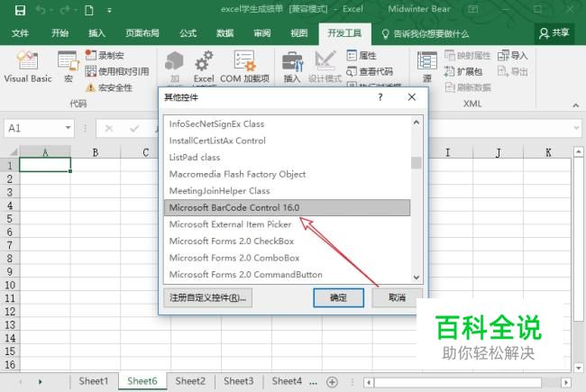Select Microsoft Forms 2.0 CommandButton
This screenshot has width=586, height=392.
pyautogui.click(x=287, y=275)
